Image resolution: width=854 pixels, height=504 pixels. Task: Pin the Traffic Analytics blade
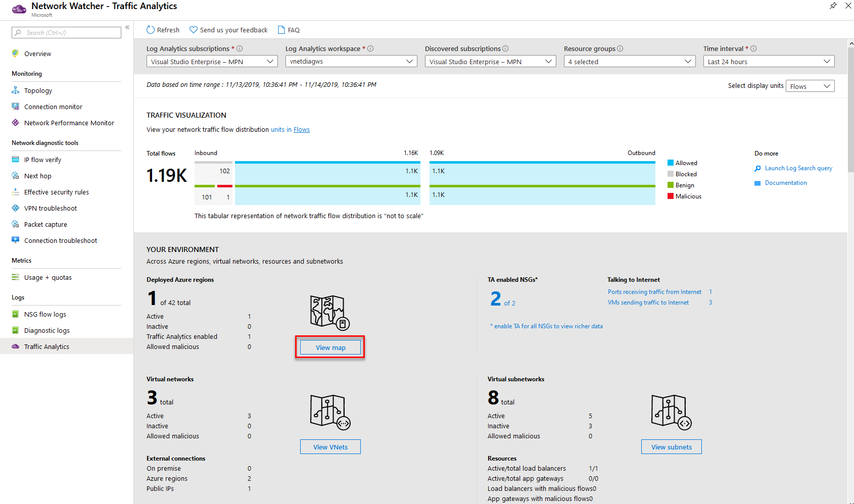833,6
